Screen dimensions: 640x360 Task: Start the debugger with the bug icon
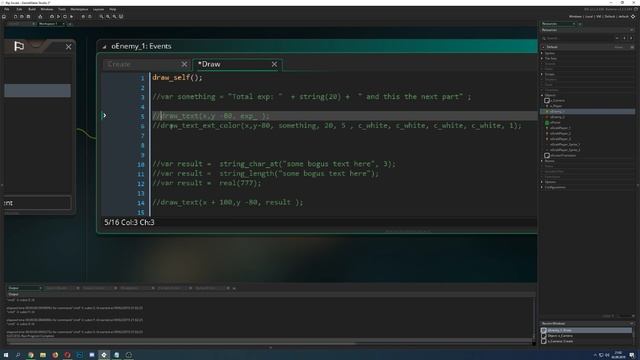(52, 17)
